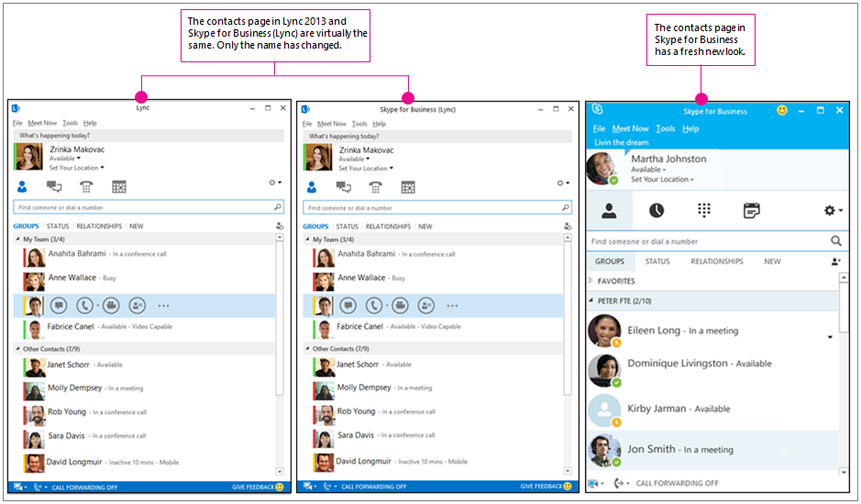Click Add a contact icon in Lync window
The image size is (861, 504).
(x=280, y=225)
